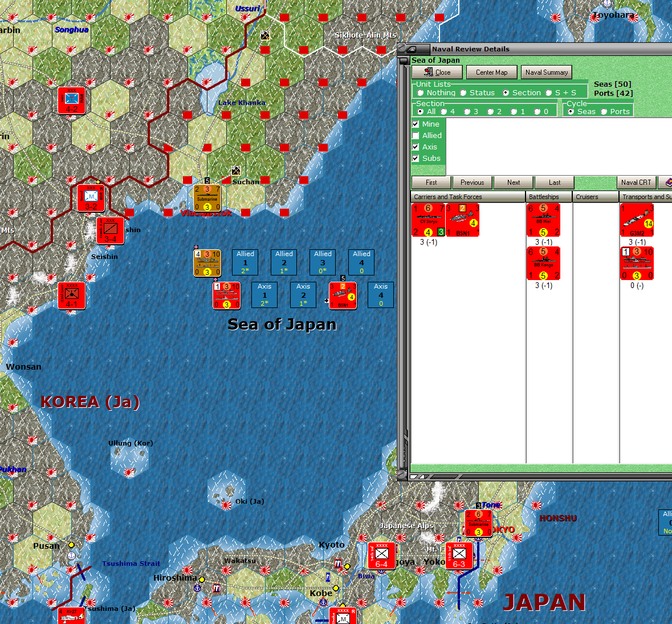Screen dimensions: 672x624
Task: Click the Vladivostok submarine counter on map
Action: tap(207, 198)
